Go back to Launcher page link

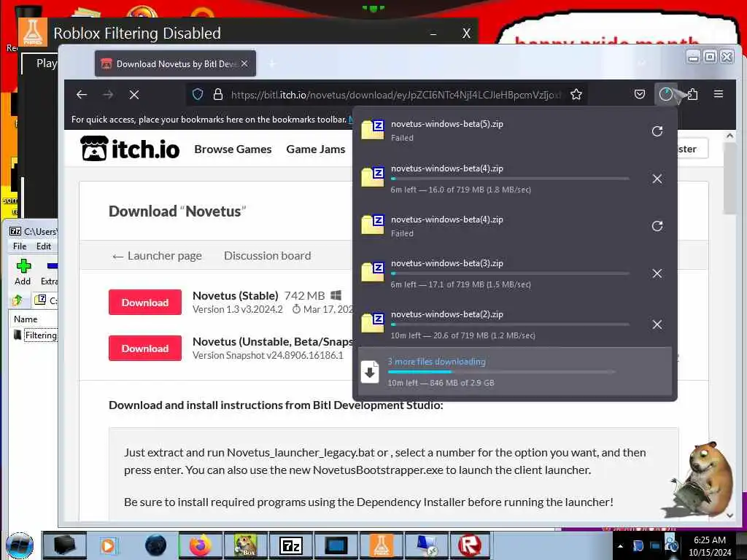158,256
